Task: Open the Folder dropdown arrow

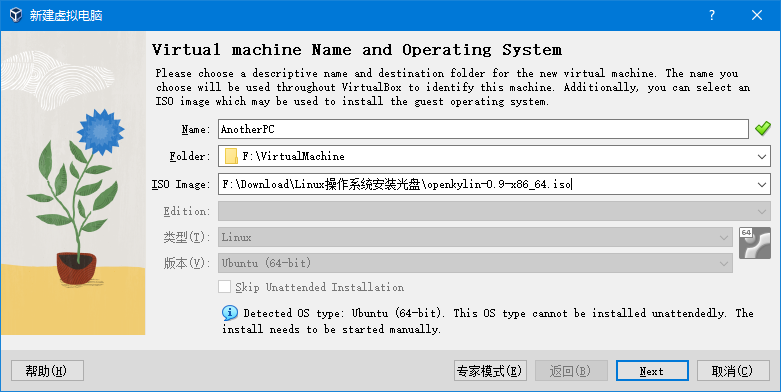Action: point(762,156)
